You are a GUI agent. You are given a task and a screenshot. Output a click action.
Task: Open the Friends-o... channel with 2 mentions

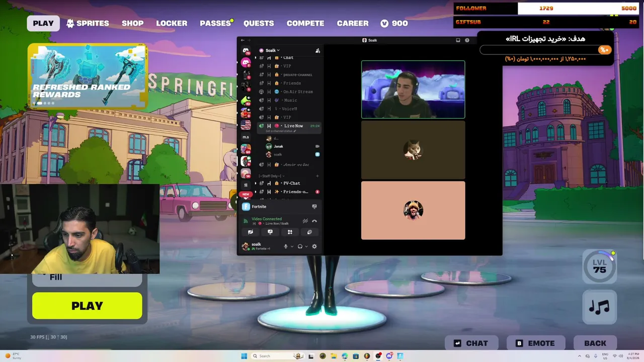click(x=288, y=192)
